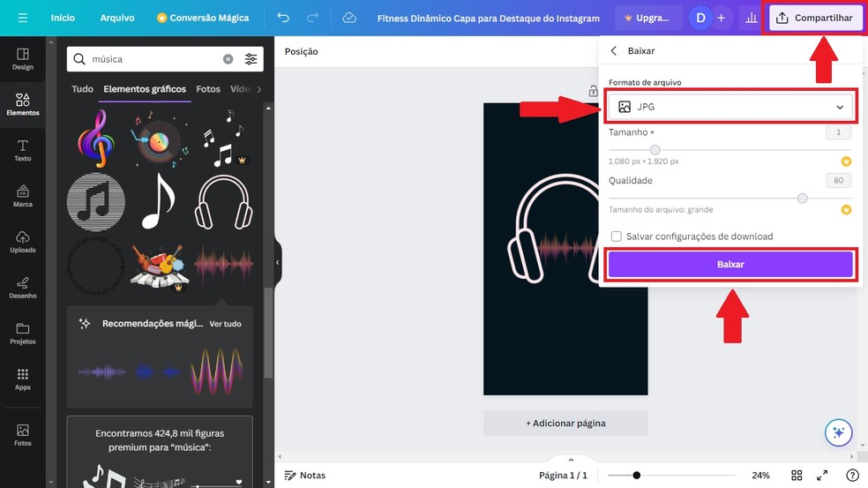Viewport: 868px width, 488px height.
Task: Open the Arquivo menu
Action: (116, 18)
